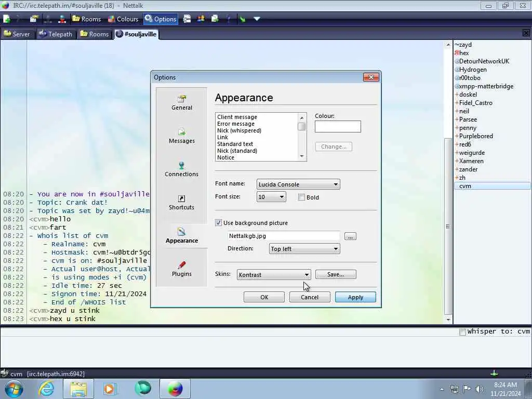This screenshot has width=532, height=399.
Task: Open Rooms from the main toolbar
Action: [87, 19]
